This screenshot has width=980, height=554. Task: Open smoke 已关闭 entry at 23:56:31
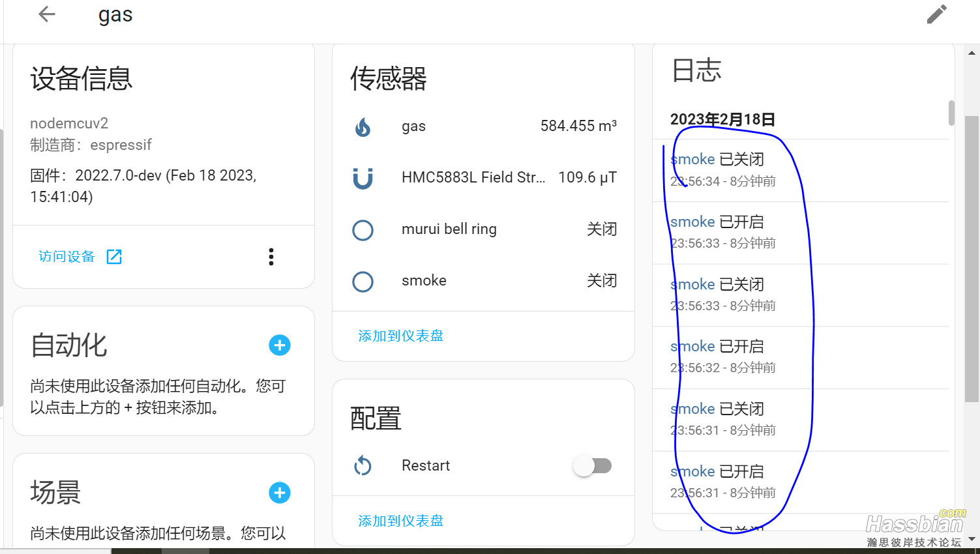tap(801, 420)
